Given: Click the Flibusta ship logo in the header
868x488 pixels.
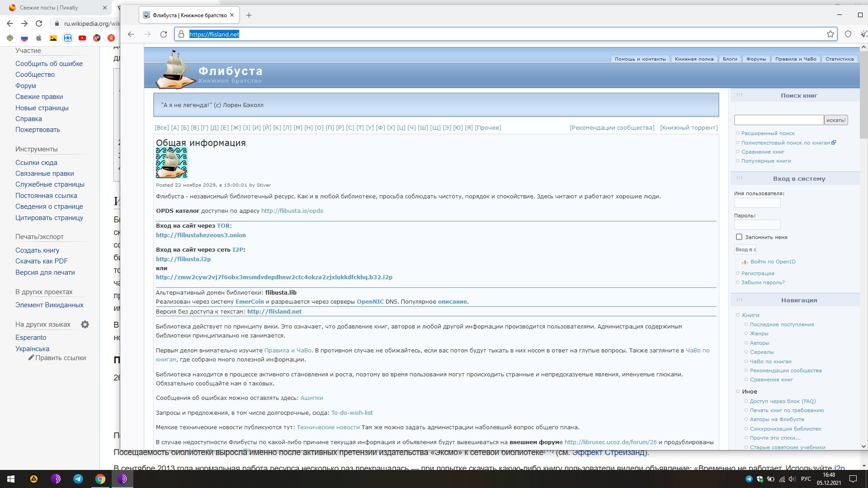Looking at the screenshot, I should pos(175,69).
